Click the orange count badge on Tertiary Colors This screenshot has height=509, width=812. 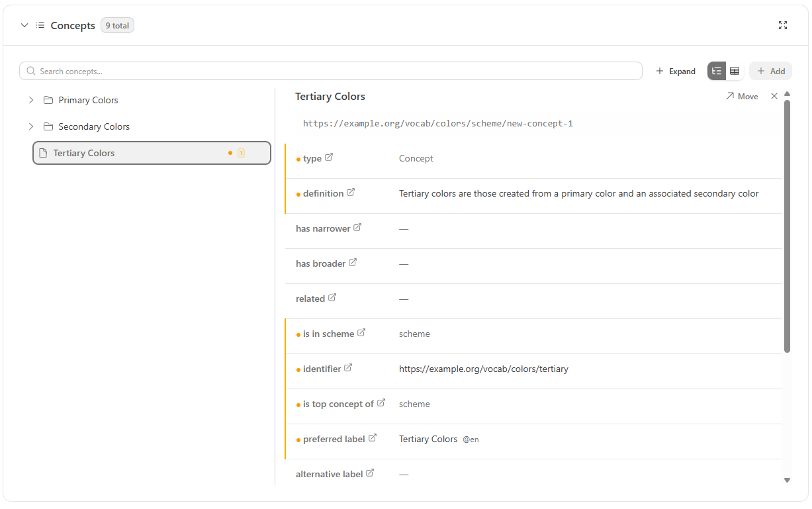(x=241, y=152)
